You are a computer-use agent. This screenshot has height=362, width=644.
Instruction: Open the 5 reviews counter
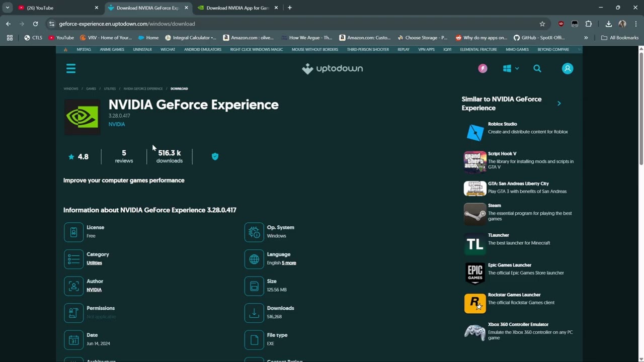coord(124,156)
